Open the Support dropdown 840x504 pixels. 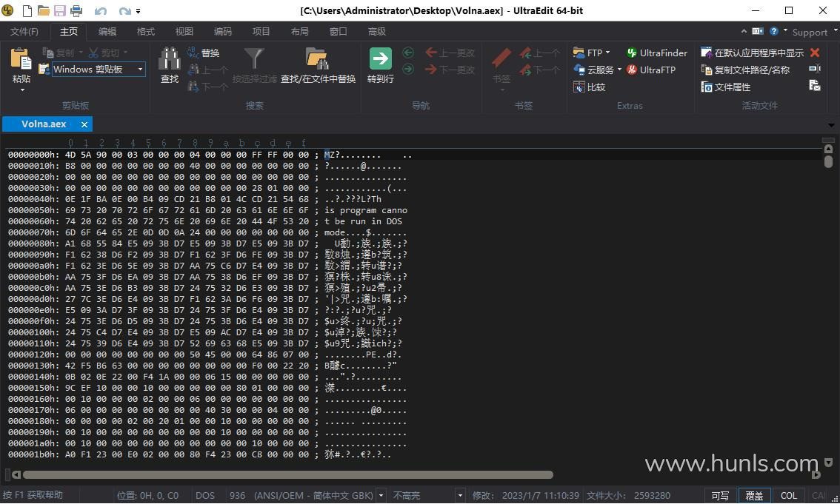click(813, 32)
